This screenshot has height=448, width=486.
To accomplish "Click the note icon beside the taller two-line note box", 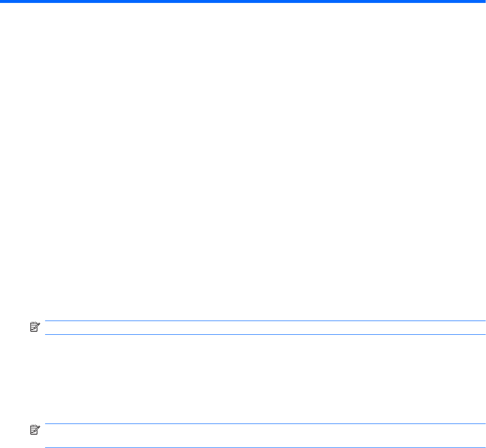I will tap(35, 430).
